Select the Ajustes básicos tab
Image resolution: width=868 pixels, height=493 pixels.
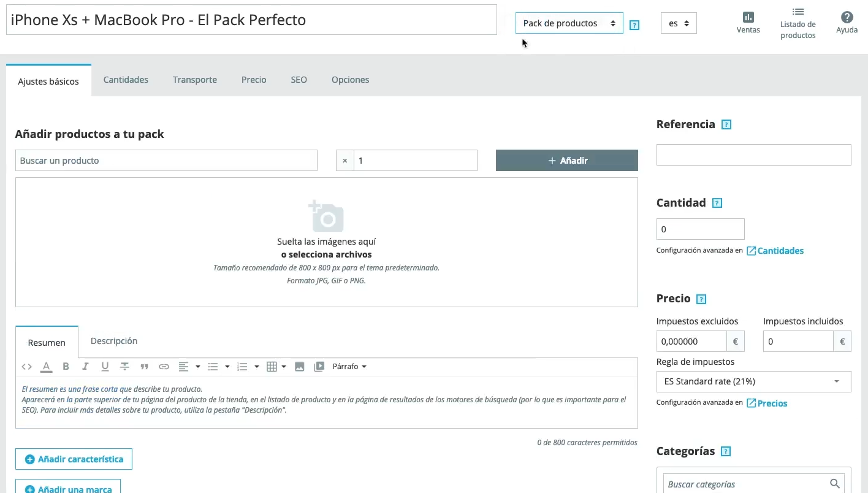pos(48,81)
